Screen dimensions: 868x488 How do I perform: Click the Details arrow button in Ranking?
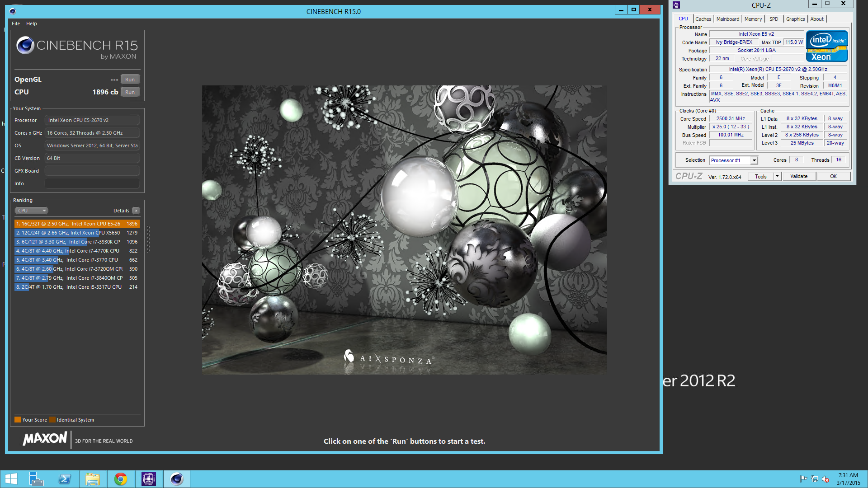(136, 211)
